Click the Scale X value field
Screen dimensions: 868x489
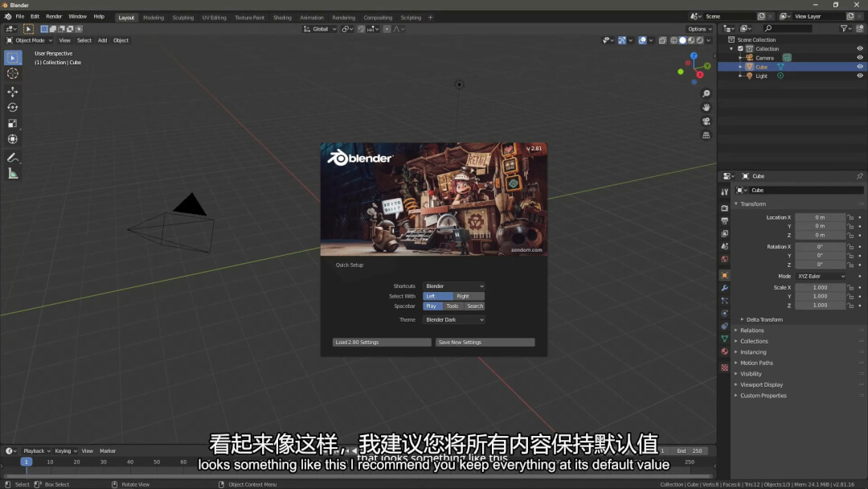click(x=821, y=288)
